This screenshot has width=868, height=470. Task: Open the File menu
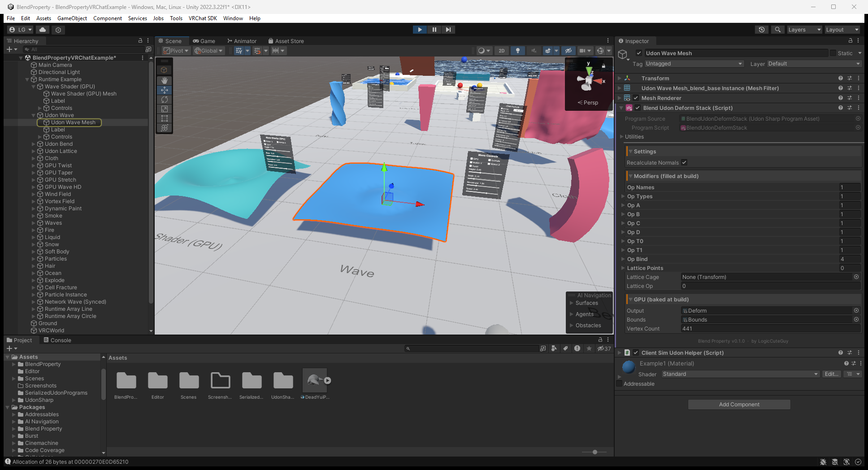pos(11,18)
